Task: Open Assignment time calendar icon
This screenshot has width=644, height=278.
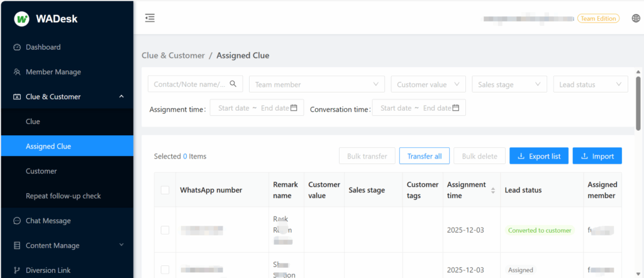Action: click(x=294, y=108)
